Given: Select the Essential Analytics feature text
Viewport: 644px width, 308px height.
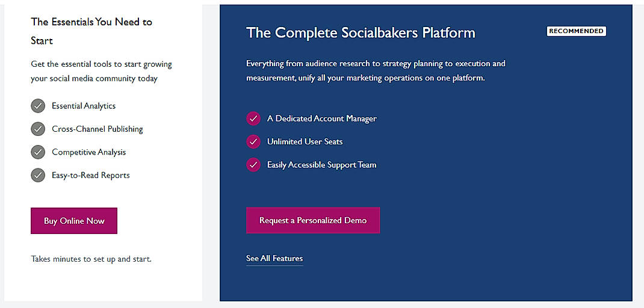Looking at the screenshot, I should pos(84,106).
